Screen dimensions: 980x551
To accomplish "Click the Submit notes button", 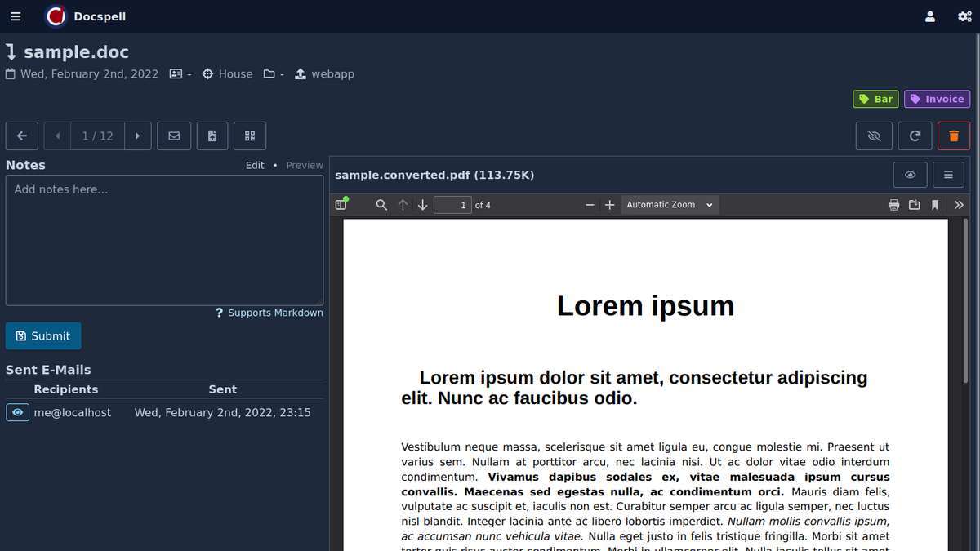I will pyautogui.click(x=43, y=336).
